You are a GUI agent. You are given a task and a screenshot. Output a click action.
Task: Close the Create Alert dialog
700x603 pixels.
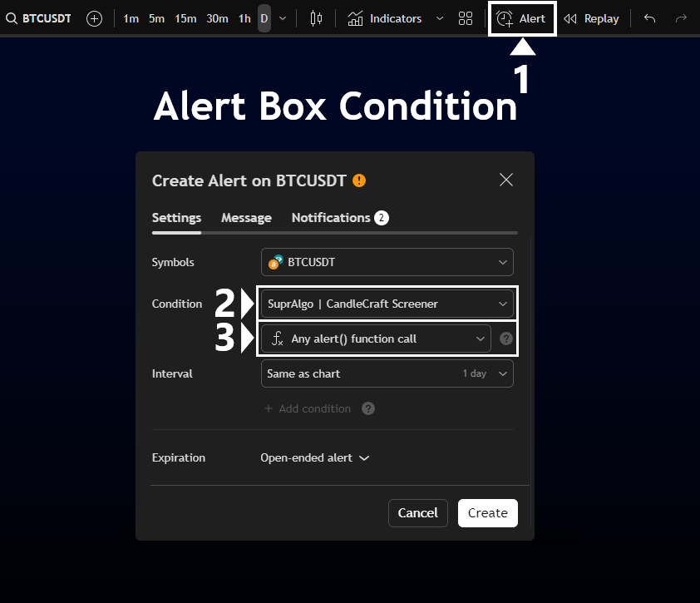(506, 180)
